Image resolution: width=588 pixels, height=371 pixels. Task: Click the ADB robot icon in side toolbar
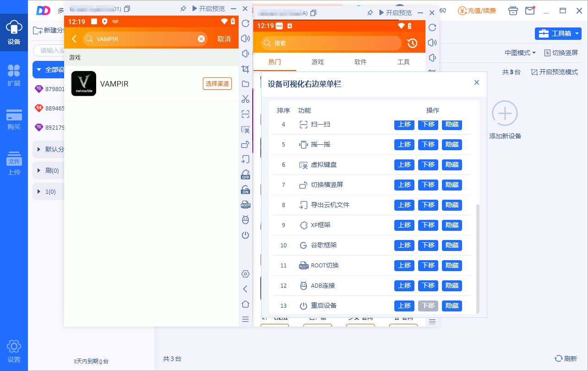(x=245, y=220)
